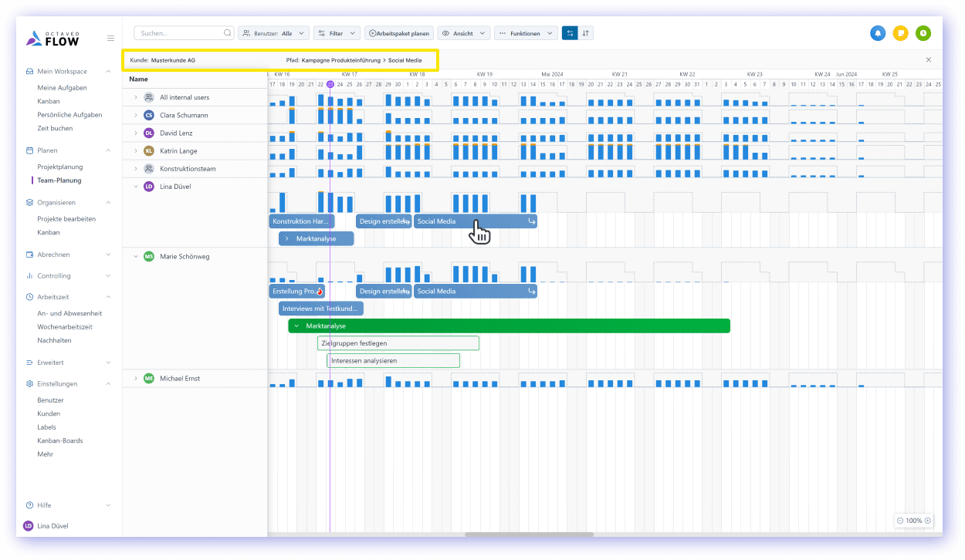The width and height of the screenshot is (965, 560).
Task: Click the Arbeitspaket planen button
Action: pyautogui.click(x=398, y=33)
